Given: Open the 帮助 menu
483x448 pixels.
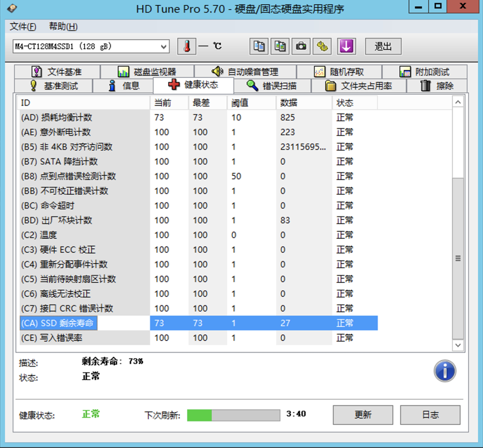Looking at the screenshot, I should (x=63, y=26).
